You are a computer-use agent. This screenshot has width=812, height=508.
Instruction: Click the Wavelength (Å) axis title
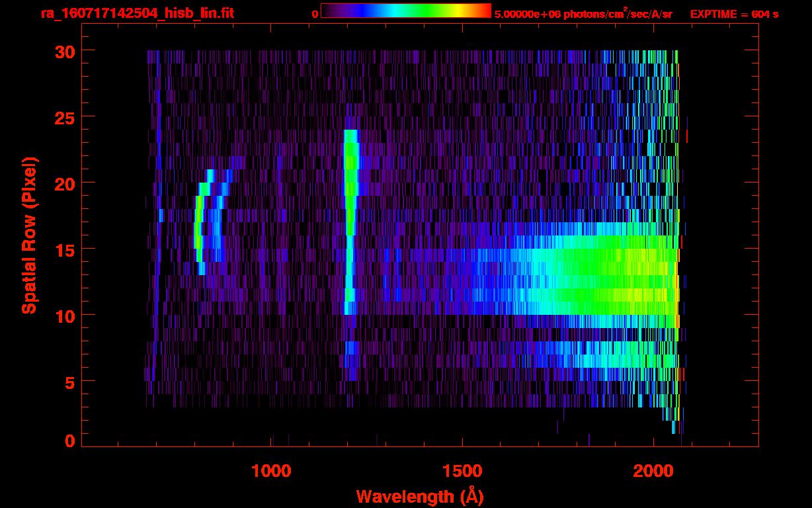point(417,496)
